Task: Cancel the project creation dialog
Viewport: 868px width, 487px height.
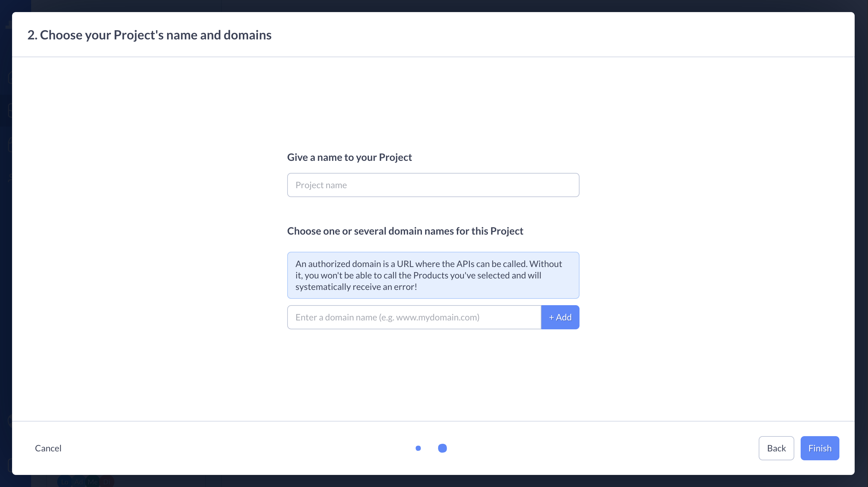Action: point(48,448)
